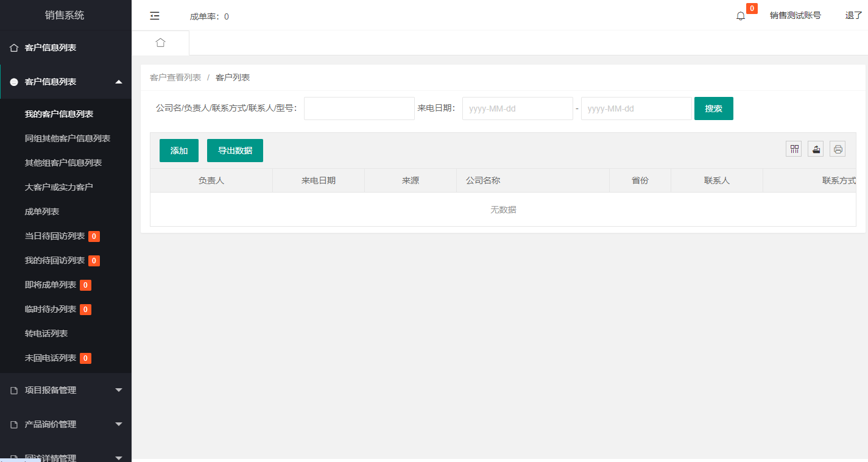Collapse the sidebar with the menu toggle icon
Image resolution: width=868 pixels, height=462 pixels.
pos(155,16)
